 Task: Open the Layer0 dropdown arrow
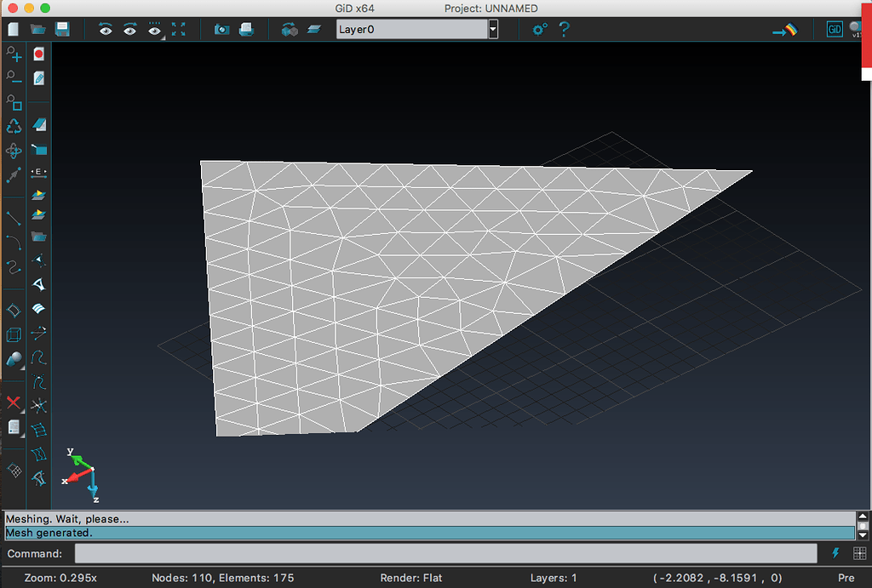click(x=493, y=29)
